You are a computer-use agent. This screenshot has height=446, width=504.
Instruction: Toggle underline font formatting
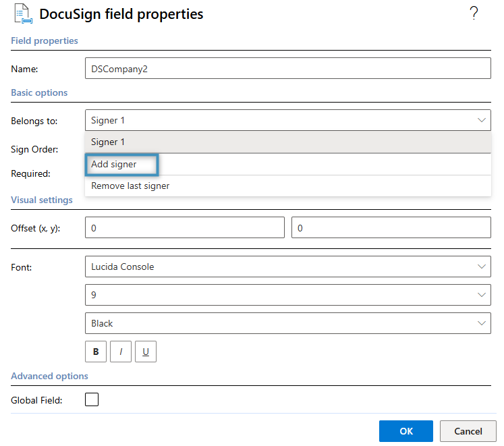146,352
